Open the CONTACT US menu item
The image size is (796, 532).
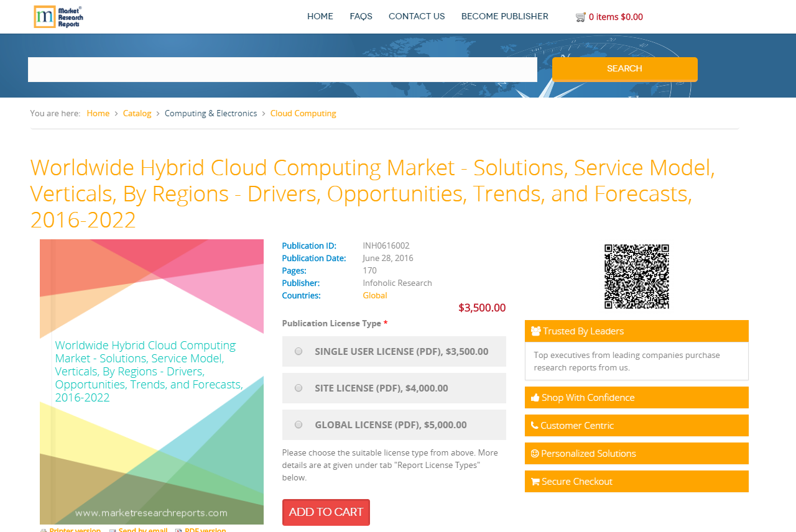click(417, 17)
